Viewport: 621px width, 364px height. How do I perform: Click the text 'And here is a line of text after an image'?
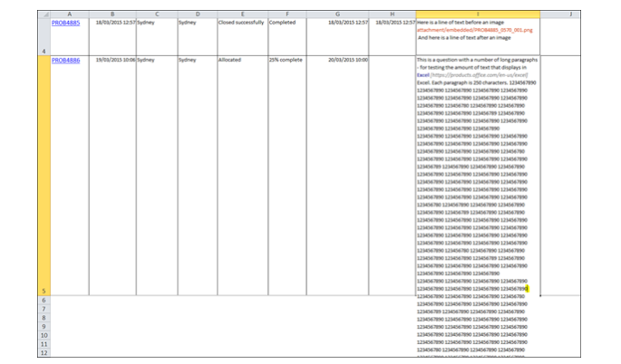point(464,38)
